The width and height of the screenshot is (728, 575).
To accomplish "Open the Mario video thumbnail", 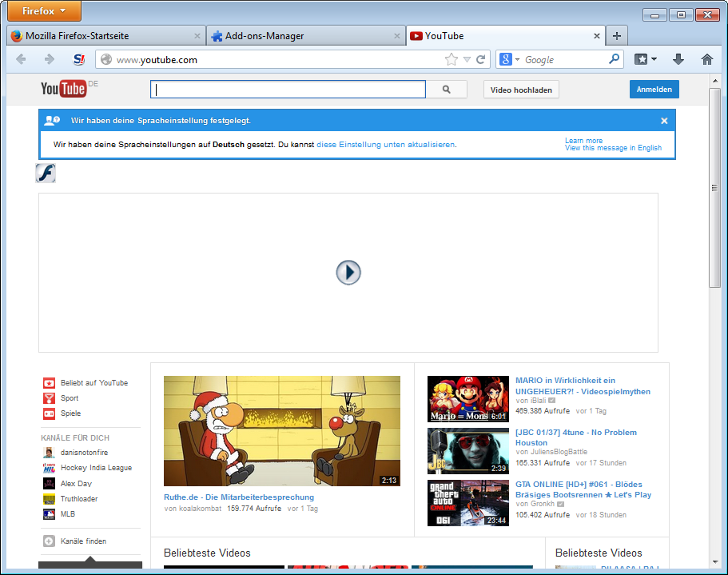I will (x=468, y=399).
